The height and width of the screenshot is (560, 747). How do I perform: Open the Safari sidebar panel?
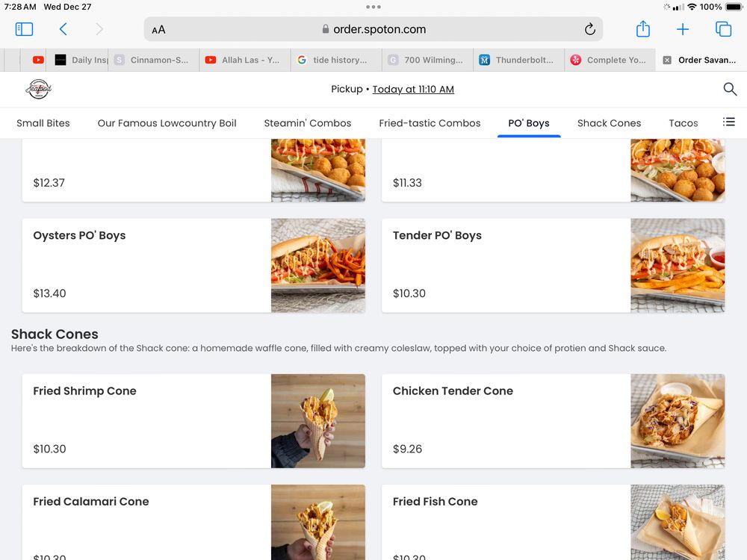click(x=25, y=29)
